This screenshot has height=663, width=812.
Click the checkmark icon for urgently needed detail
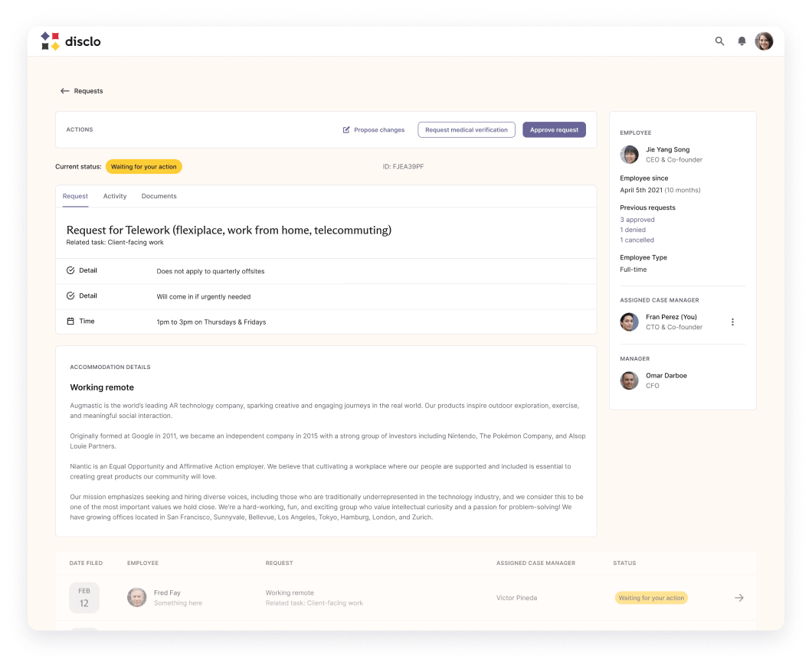tap(70, 296)
